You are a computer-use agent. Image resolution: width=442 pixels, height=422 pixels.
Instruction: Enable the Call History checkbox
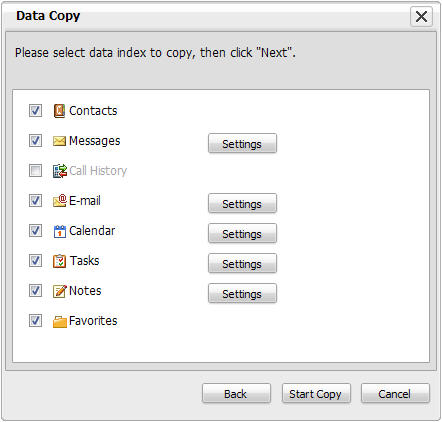[x=35, y=171]
